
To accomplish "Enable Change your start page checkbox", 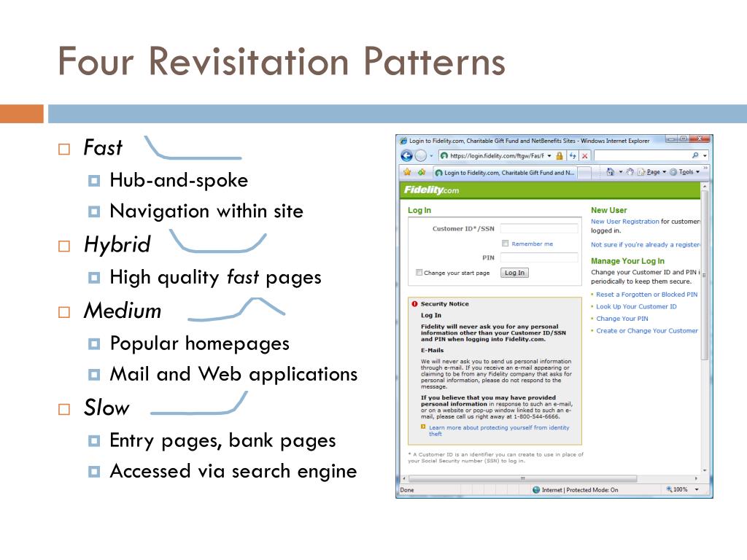I will pyautogui.click(x=419, y=273).
